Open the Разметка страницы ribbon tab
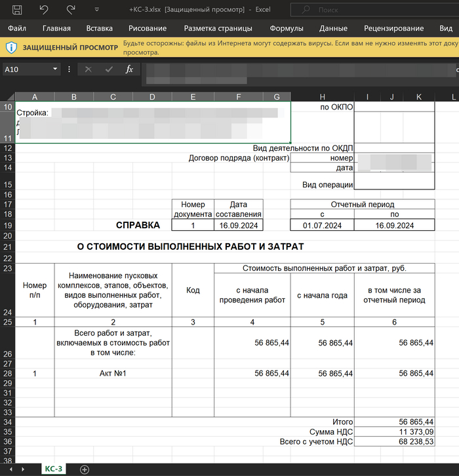459x476 pixels. pos(218,29)
